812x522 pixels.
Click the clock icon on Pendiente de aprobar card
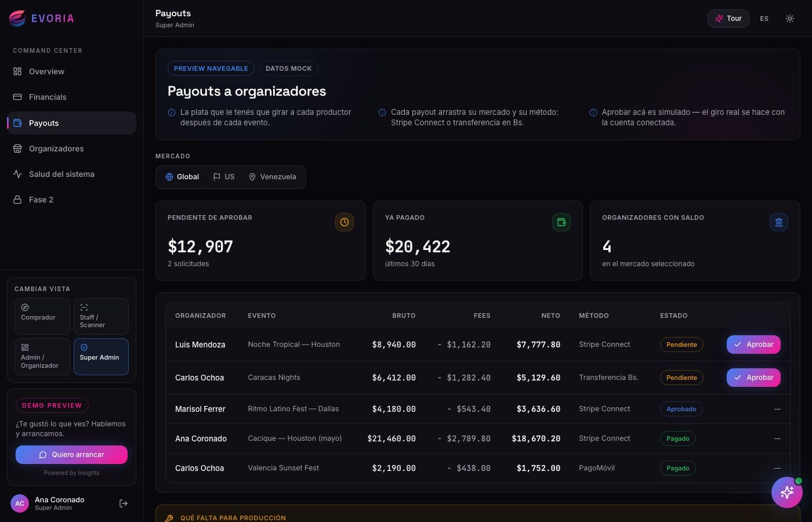[x=345, y=222]
